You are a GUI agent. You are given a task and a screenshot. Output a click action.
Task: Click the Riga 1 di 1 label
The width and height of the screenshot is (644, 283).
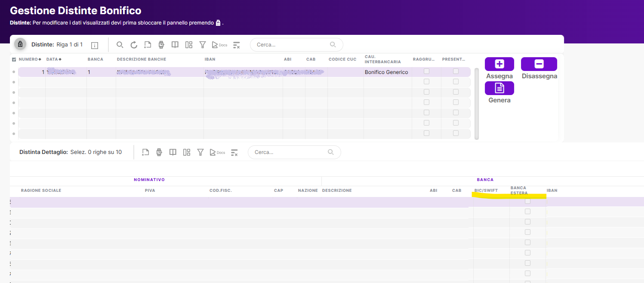[x=69, y=45]
